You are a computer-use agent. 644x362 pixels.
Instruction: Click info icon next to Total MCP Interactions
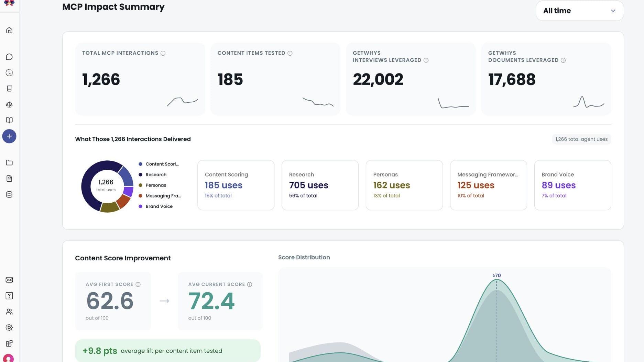[x=163, y=53]
